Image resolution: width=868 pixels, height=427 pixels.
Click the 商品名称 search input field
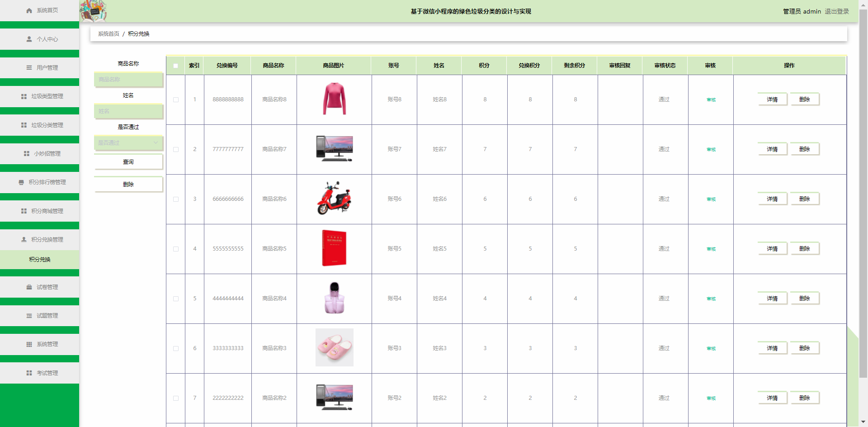[x=128, y=80]
